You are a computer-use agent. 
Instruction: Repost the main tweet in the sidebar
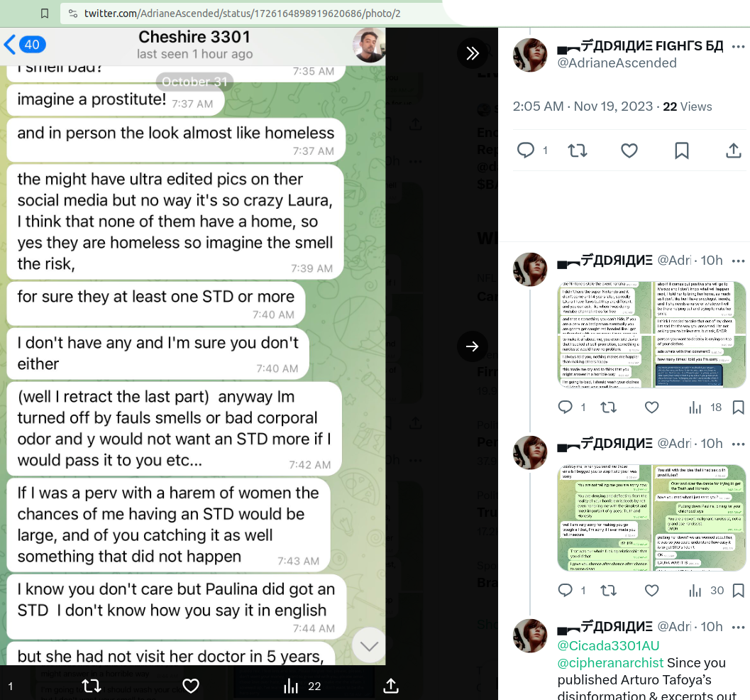coord(578,151)
